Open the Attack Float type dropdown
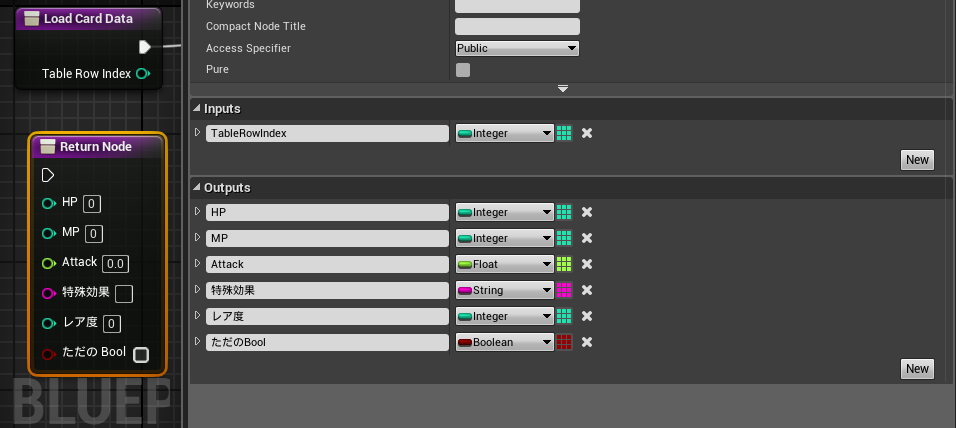The image size is (956, 428). [x=505, y=264]
